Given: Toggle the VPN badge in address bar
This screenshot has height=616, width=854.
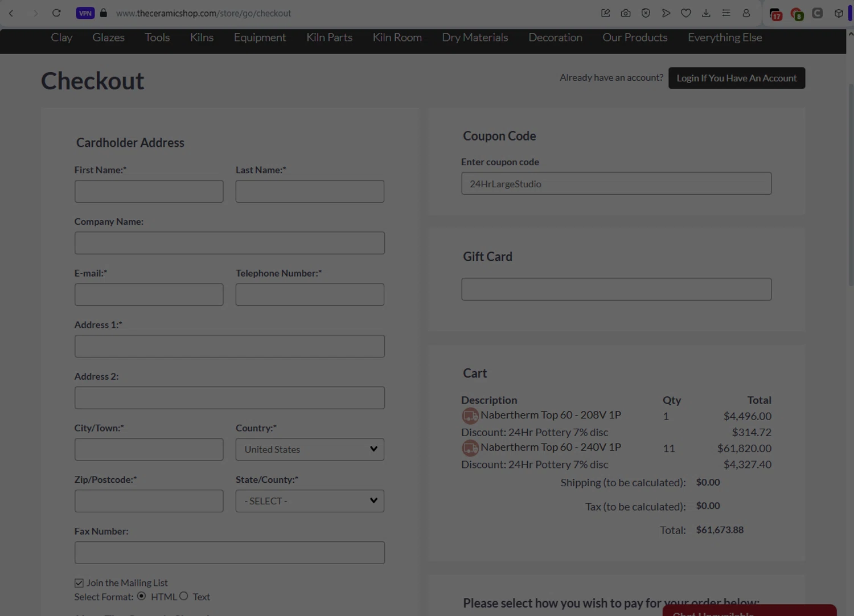Looking at the screenshot, I should tap(85, 13).
